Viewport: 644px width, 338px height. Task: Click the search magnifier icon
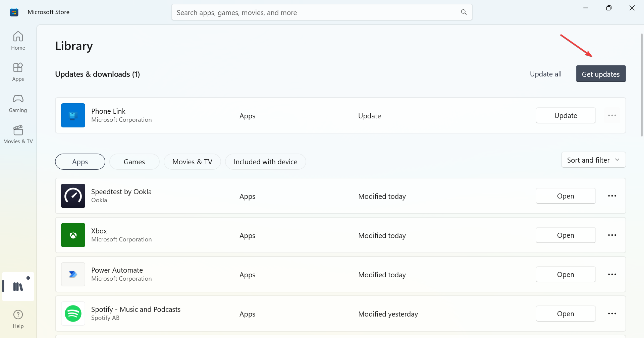pyautogui.click(x=464, y=12)
